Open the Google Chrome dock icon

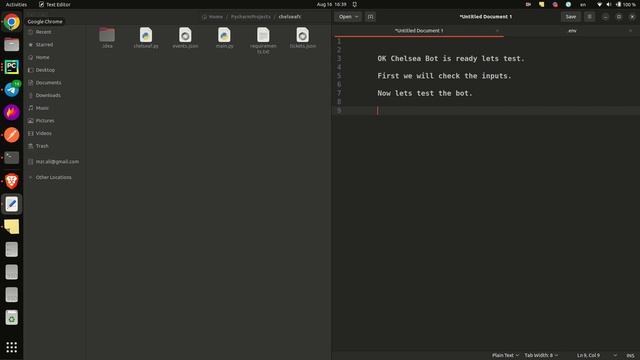11,22
